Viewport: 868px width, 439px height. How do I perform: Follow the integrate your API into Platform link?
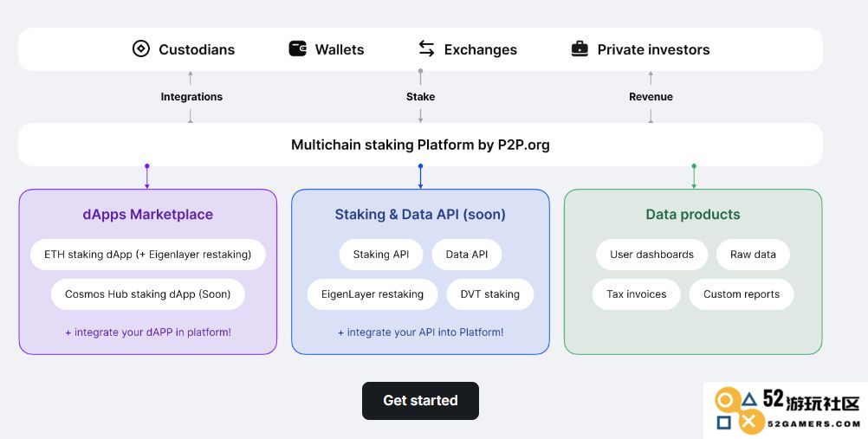click(x=421, y=332)
